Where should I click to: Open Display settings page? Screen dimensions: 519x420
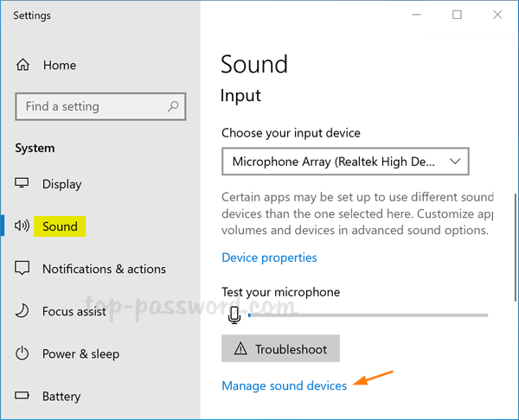pyautogui.click(x=62, y=184)
